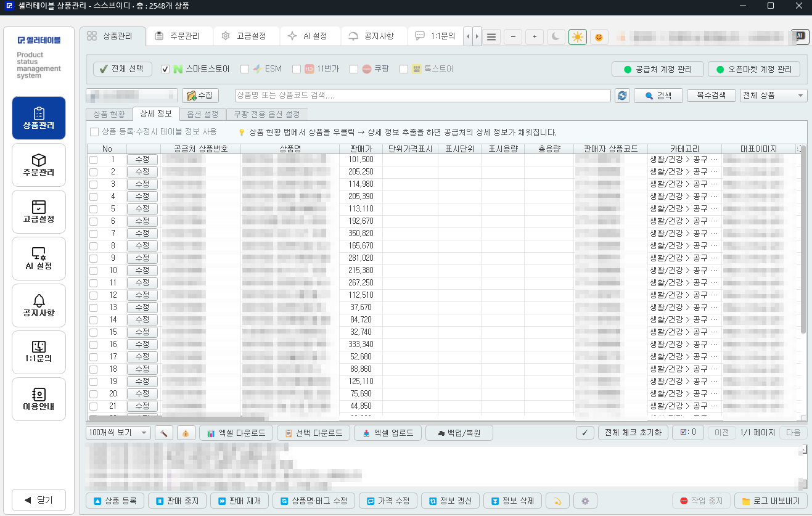Click the AI chat icon at top right
The width and height of the screenshot is (812, 516).
coord(800,36)
